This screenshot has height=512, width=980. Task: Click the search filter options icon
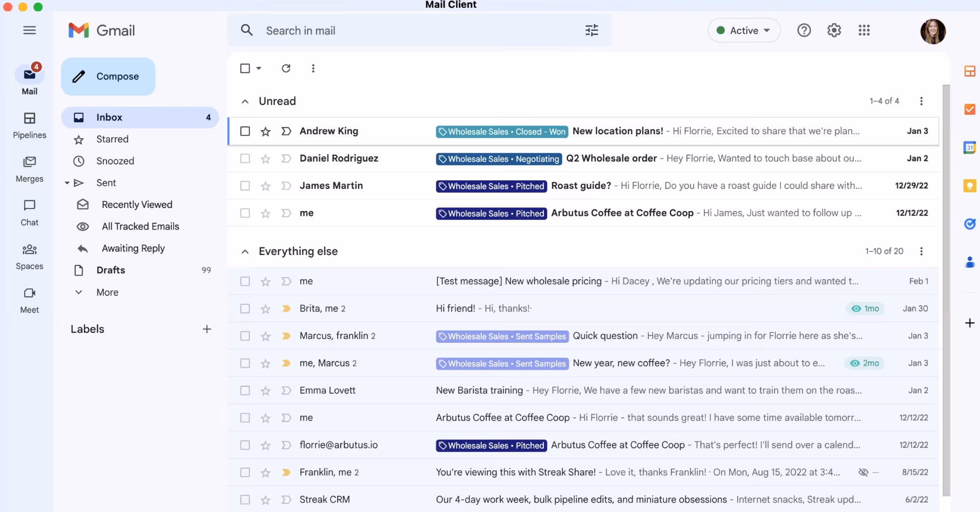point(591,30)
